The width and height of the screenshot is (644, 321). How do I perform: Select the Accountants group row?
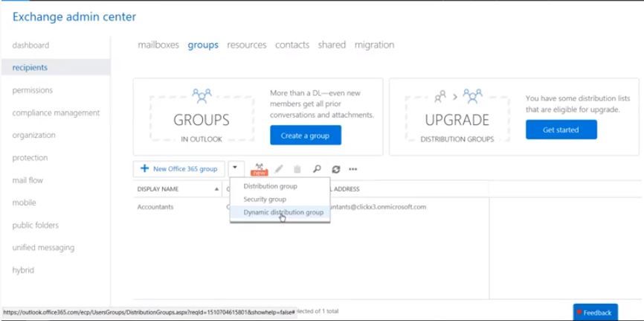click(x=311, y=207)
